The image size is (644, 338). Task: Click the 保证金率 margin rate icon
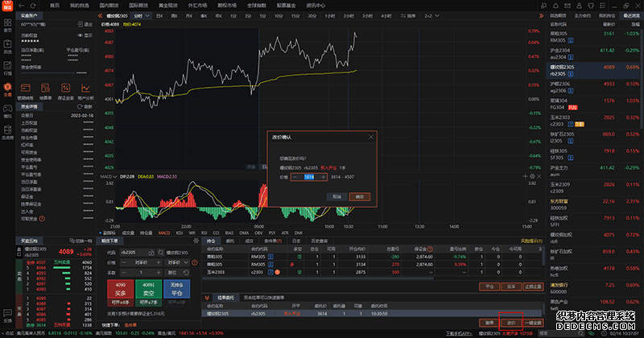point(65,89)
